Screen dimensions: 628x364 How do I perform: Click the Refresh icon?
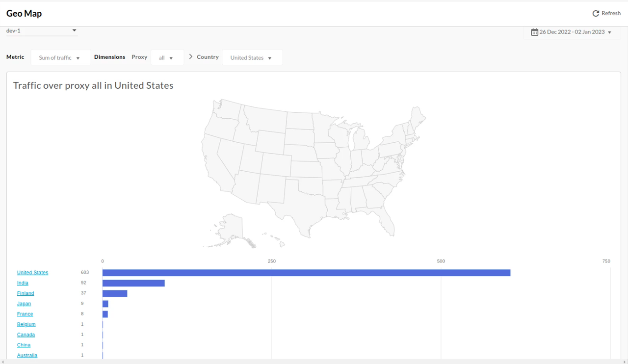(596, 13)
